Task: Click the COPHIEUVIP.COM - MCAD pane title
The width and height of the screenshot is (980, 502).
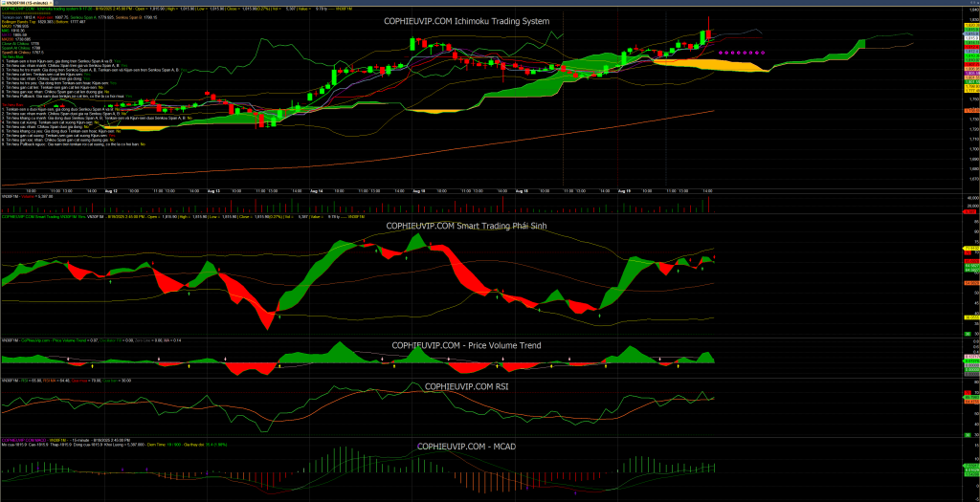Action: click(466, 447)
